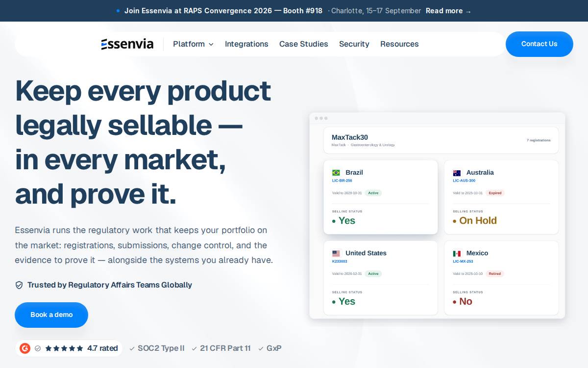Click the Retired badge on Mexico card
Image resolution: width=588 pixels, height=368 pixels.
495,274
